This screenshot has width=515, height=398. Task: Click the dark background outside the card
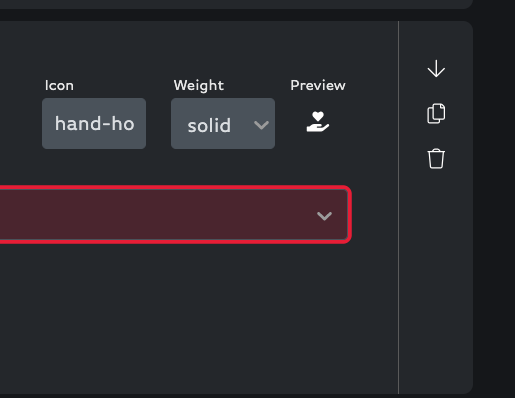coord(494,200)
